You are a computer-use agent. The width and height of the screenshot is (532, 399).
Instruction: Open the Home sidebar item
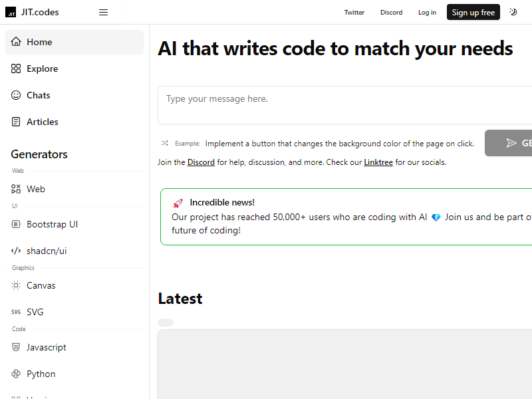[x=74, y=42]
